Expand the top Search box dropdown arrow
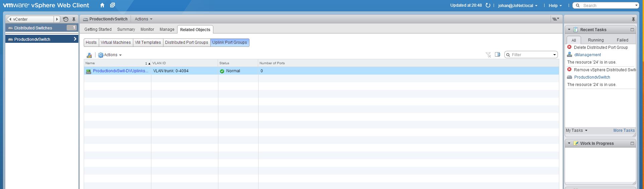644x189 pixels. 636,6
